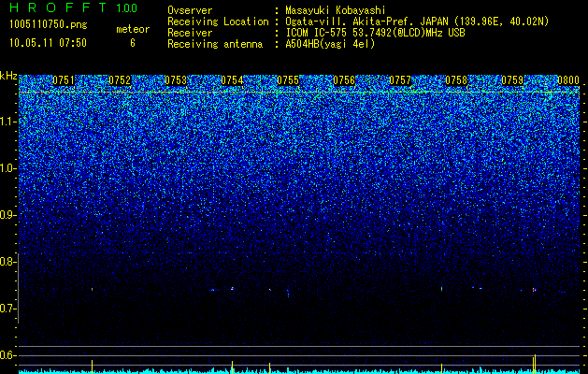
Task: Click the red meteor echo near 0759
Action: pos(535,290)
